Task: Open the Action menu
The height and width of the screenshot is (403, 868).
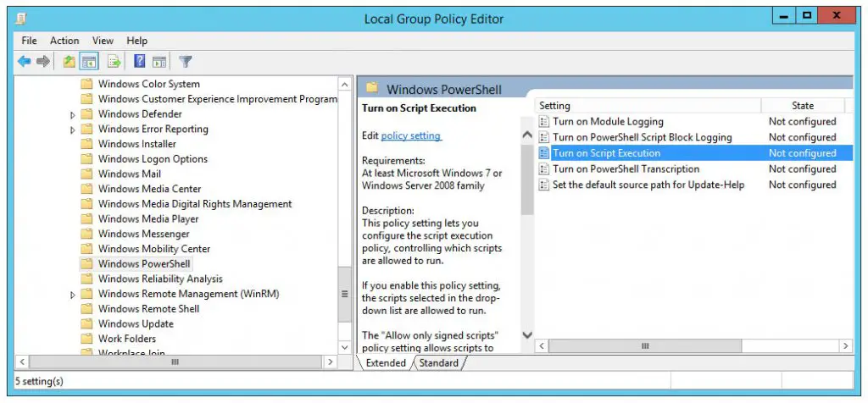Action: [x=64, y=41]
